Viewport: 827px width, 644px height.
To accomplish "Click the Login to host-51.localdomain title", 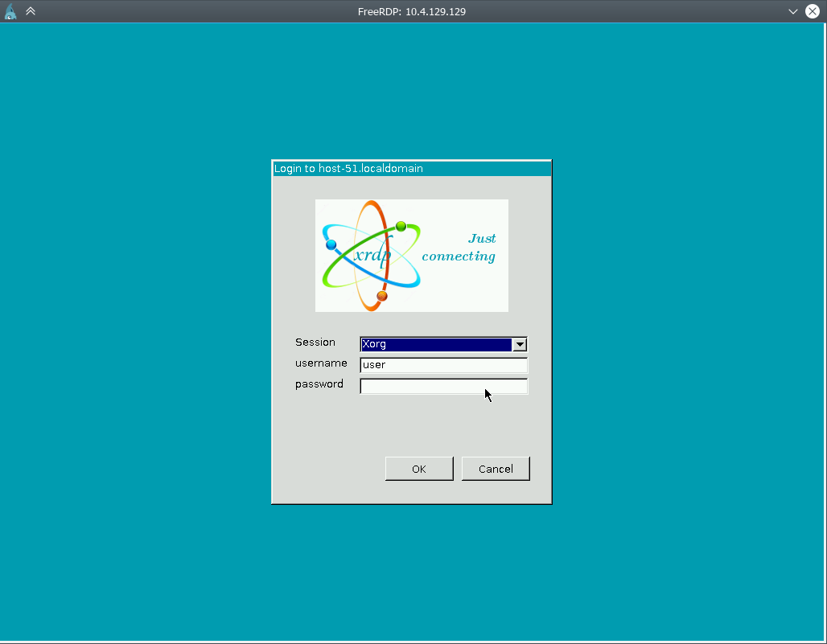I will [x=348, y=169].
